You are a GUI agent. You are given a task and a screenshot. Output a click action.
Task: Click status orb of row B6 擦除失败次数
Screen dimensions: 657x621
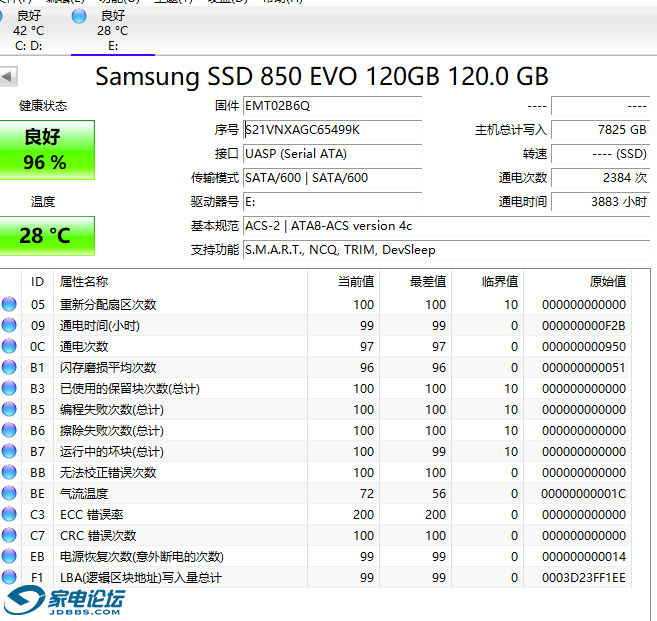click(9, 430)
